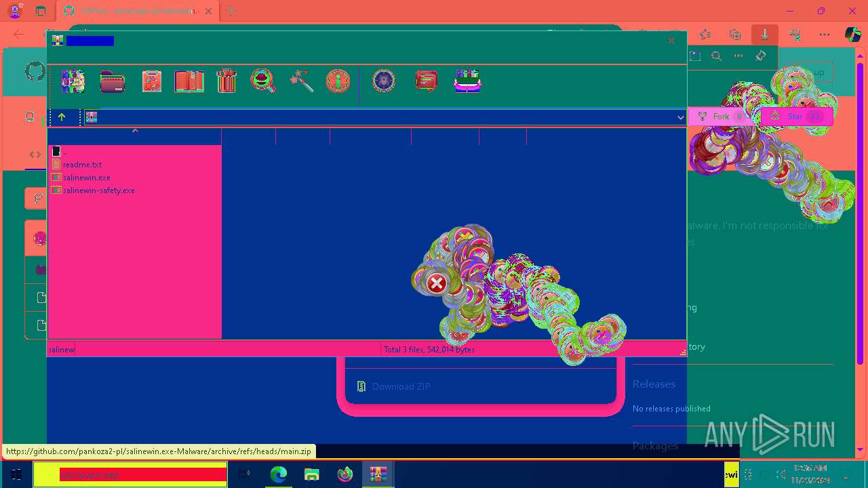This screenshot has width=868, height=488.
Task: Open File Explorer from taskbar
Action: [311, 474]
